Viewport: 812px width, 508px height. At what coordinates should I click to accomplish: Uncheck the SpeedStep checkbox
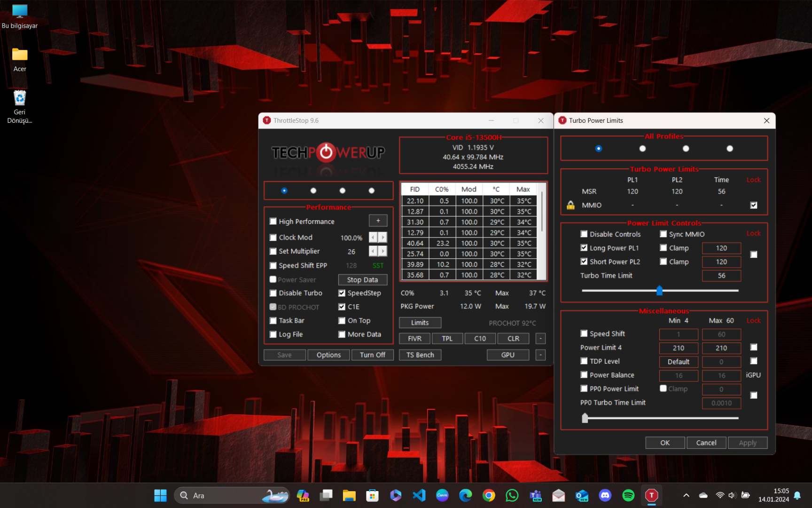[x=342, y=293]
